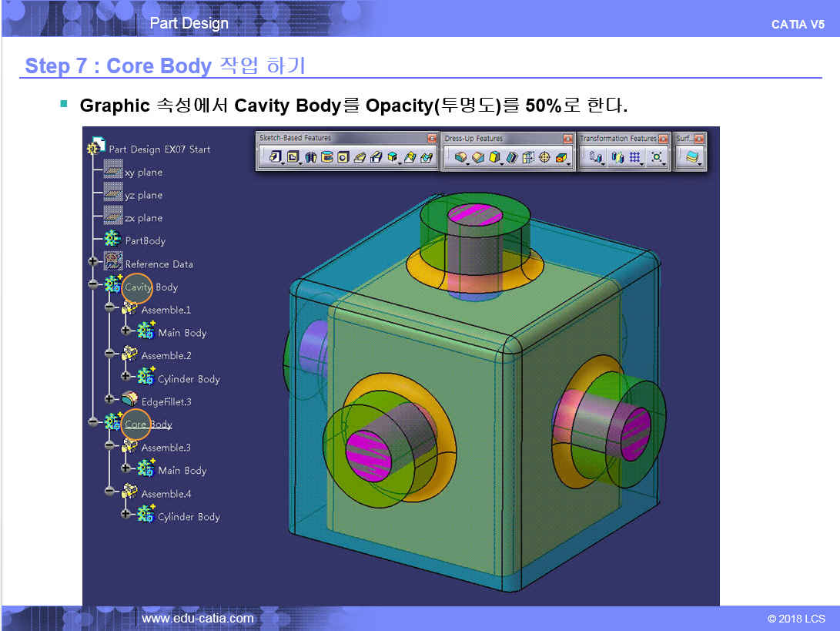Choose the Hole feature icon

(343, 157)
